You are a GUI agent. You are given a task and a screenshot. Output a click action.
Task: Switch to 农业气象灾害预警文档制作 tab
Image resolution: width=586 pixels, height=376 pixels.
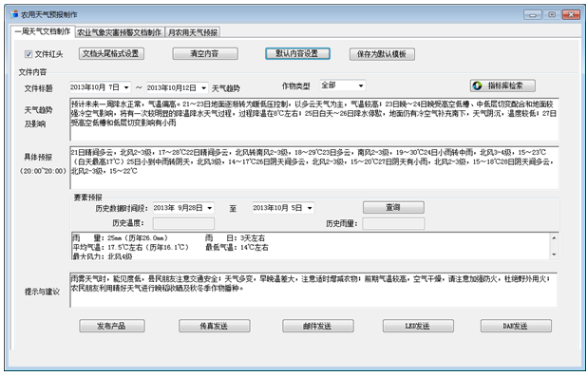119,33
